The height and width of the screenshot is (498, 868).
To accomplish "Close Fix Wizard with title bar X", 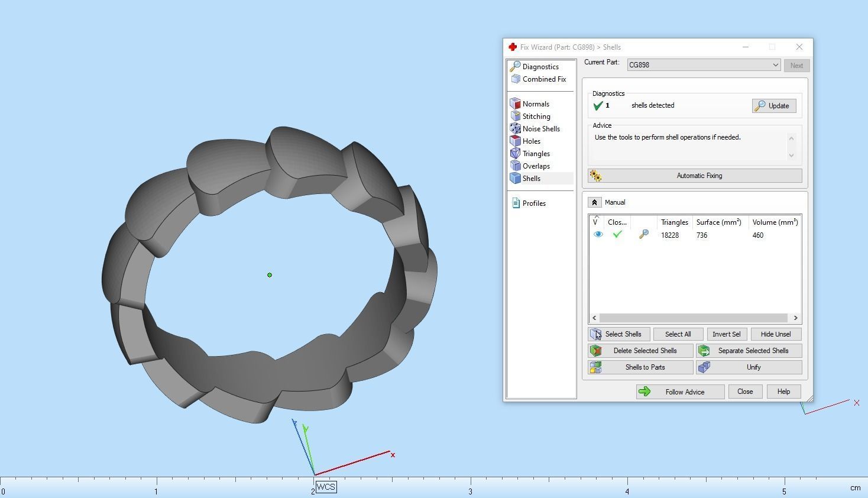I will pos(799,47).
